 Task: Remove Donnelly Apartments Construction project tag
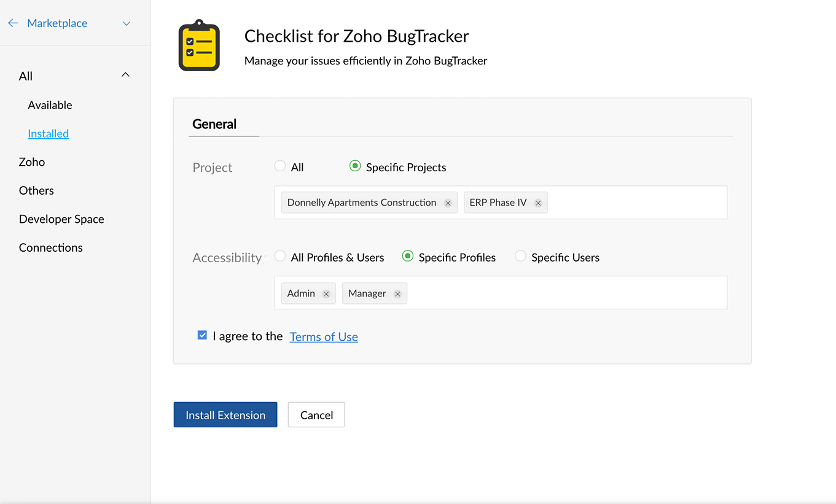[448, 203]
